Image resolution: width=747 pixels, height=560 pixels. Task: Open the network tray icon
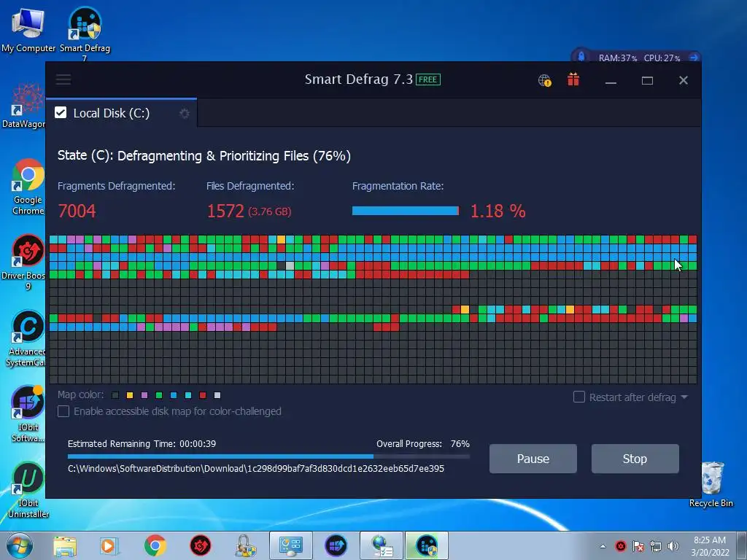point(656,546)
